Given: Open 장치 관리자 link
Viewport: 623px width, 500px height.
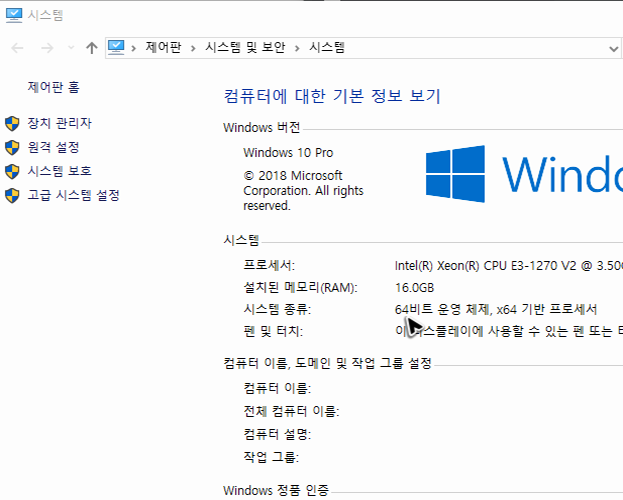Looking at the screenshot, I should click(60, 123).
